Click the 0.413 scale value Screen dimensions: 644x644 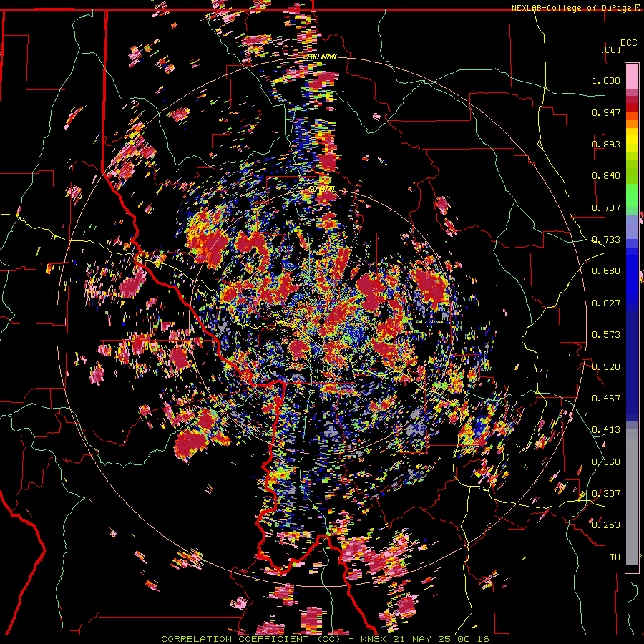[x=606, y=430]
